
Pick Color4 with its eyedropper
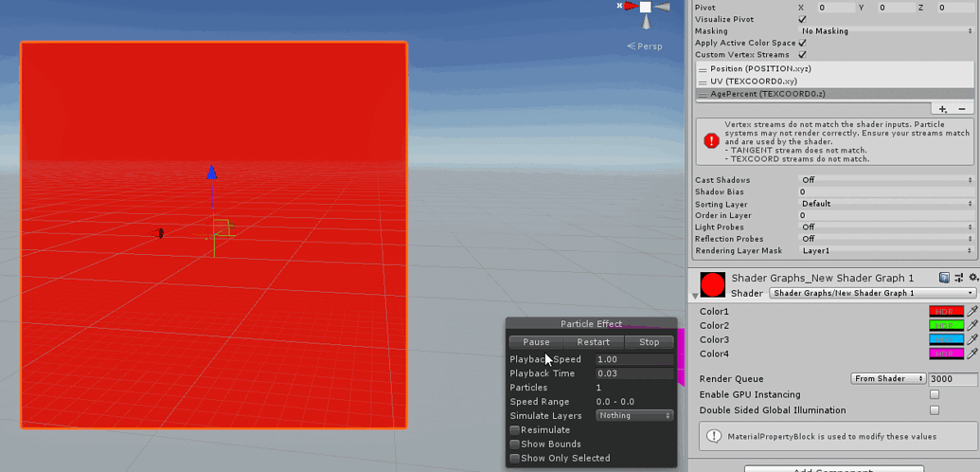972,354
